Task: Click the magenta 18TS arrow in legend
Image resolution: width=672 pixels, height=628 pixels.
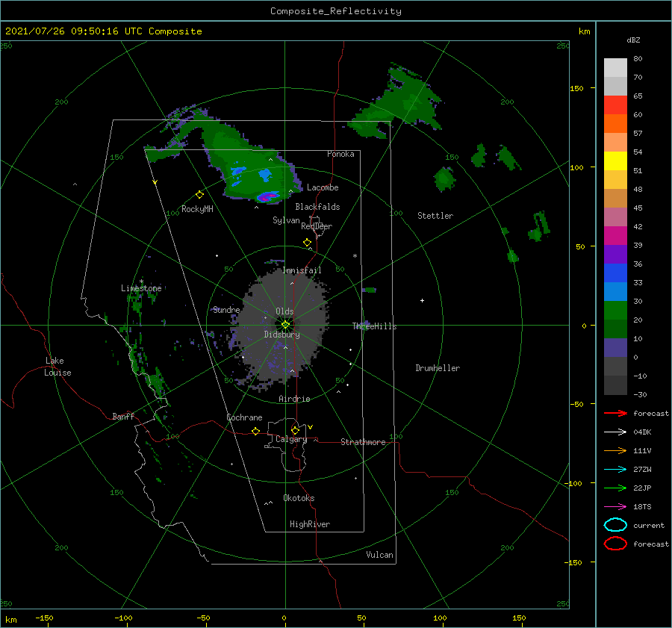Action: pos(615,507)
